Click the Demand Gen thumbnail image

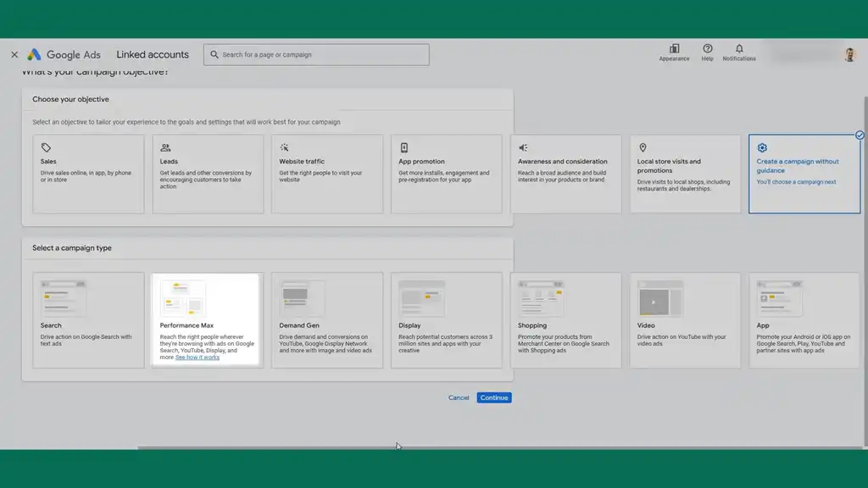303,298
